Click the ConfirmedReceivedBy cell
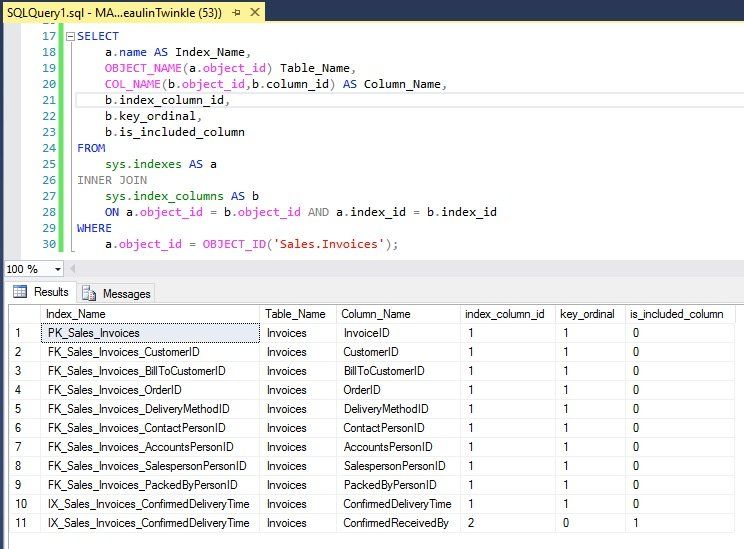Screen dimensions: 744x549 pos(398,523)
